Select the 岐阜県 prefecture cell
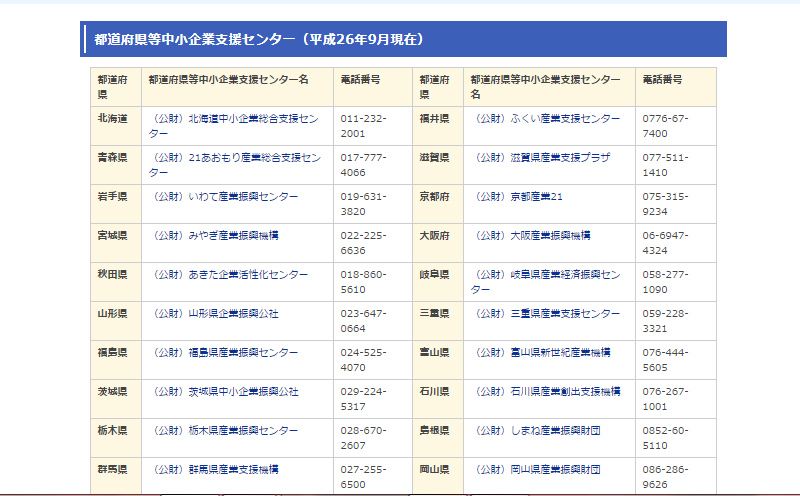The height and width of the screenshot is (496, 800). tap(438, 282)
